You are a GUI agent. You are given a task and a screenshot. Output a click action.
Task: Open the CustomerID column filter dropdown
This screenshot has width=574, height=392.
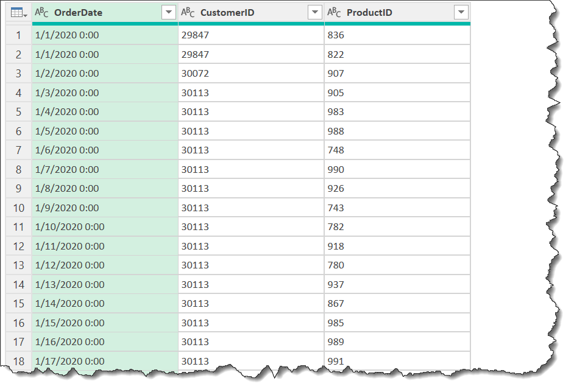[x=315, y=12]
